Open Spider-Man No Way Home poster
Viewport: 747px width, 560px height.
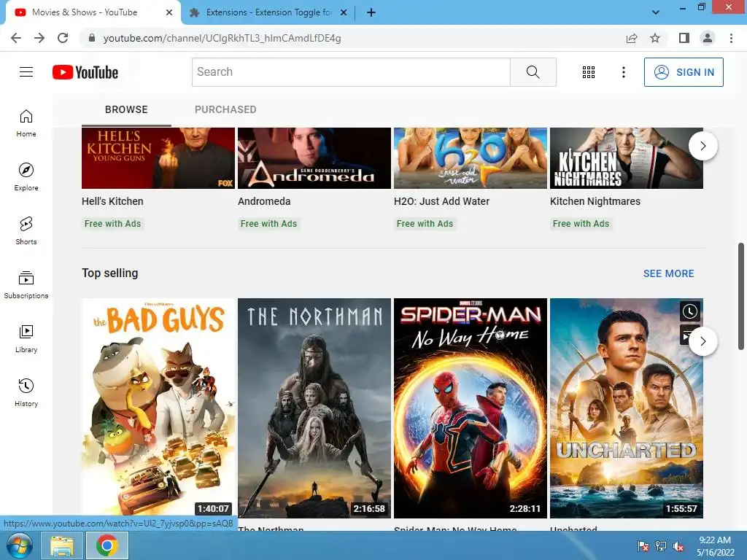pos(471,408)
